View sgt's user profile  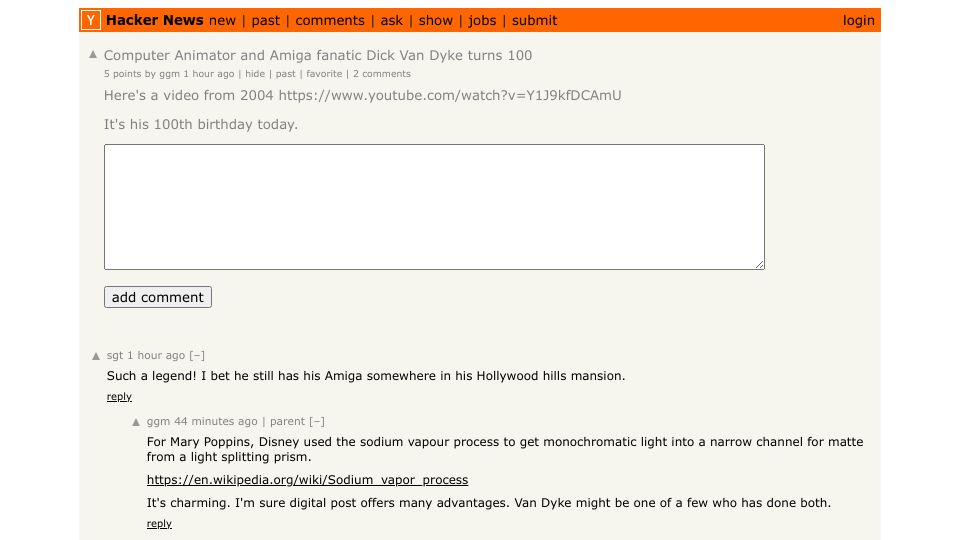[x=114, y=355]
